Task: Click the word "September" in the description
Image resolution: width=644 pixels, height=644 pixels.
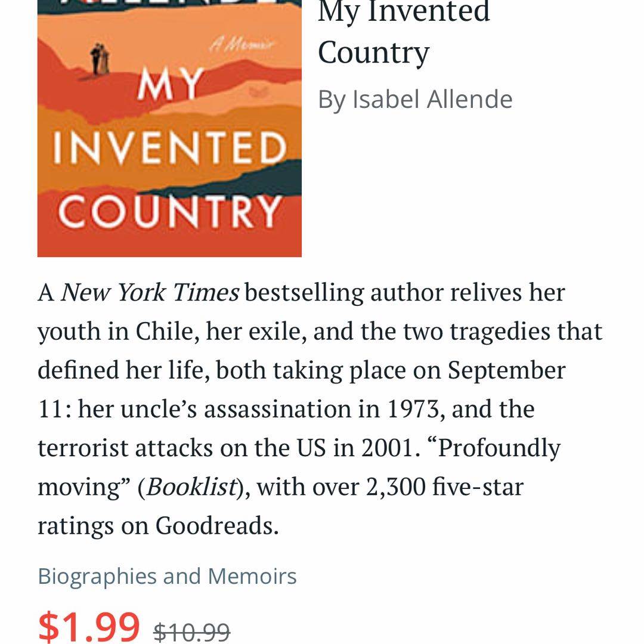Action: tap(506, 370)
